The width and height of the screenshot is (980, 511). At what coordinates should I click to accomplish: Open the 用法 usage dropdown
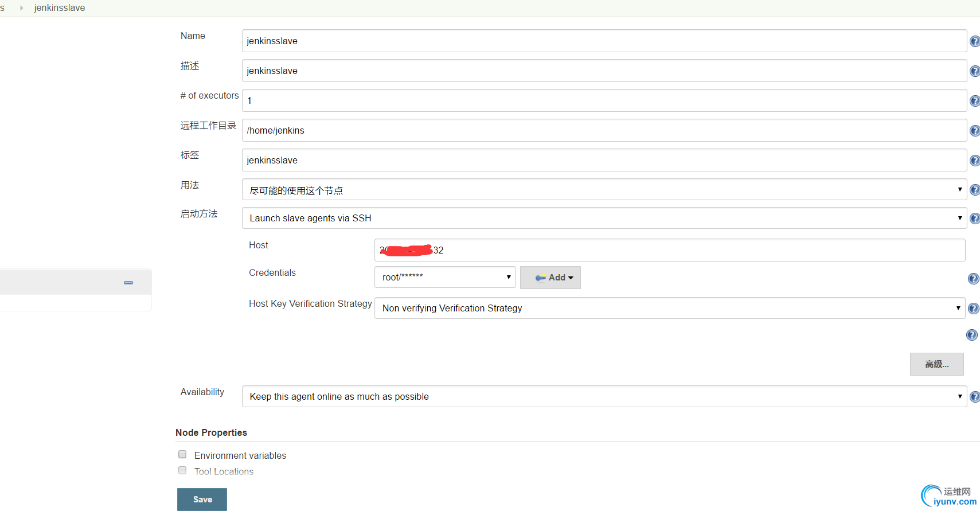click(x=604, y=190)
